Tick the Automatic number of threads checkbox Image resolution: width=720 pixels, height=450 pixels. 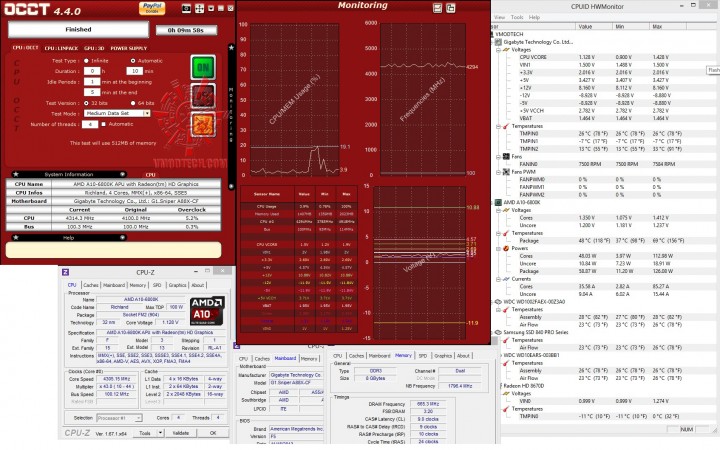click(x=103, y=124)
